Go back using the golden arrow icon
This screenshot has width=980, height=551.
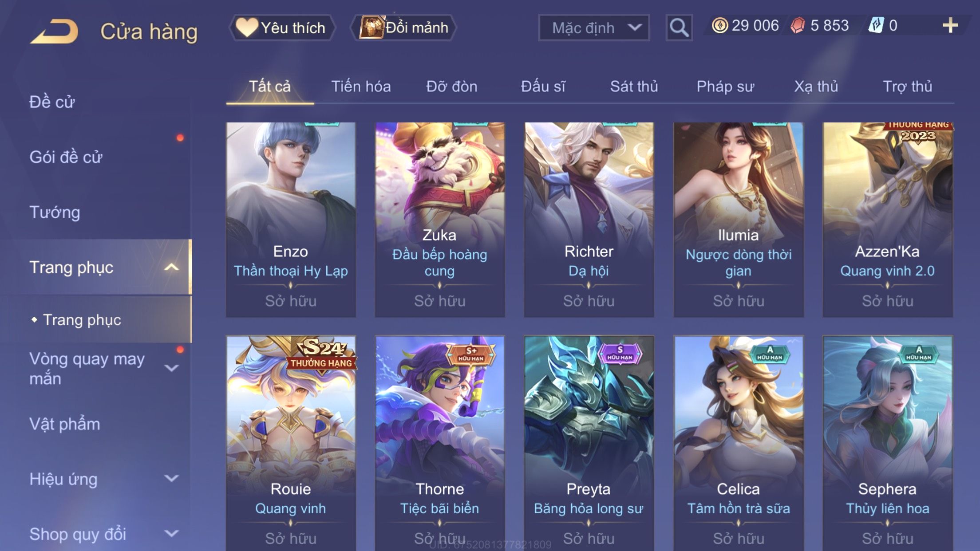coord(54,32)
